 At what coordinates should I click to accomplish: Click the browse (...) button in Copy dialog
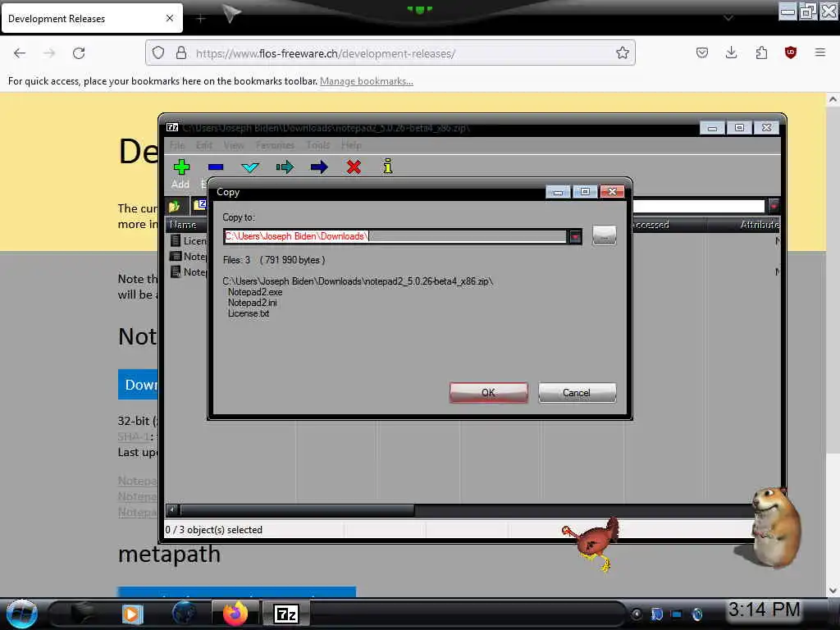coord(605,235)
